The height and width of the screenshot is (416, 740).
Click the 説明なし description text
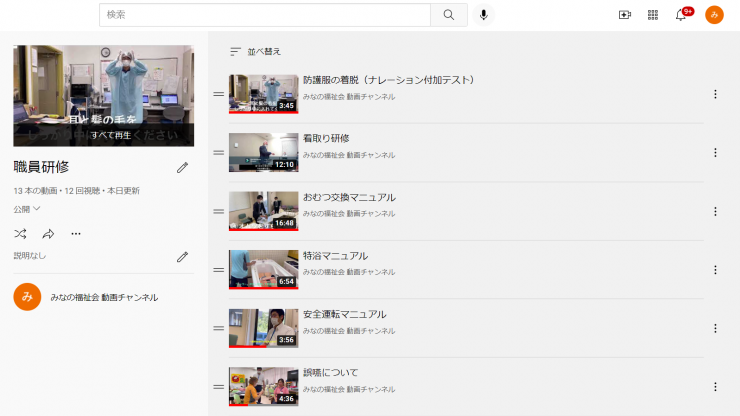tap(30, 256)
